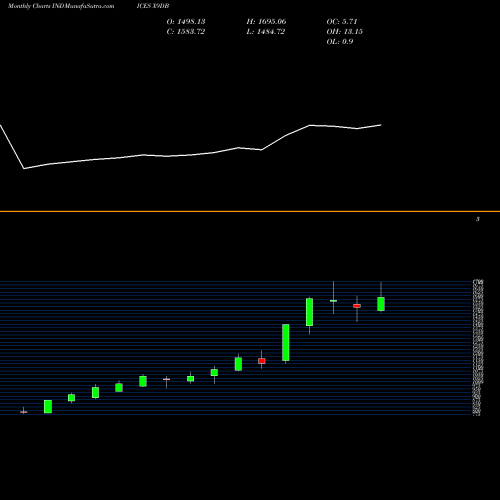Click the green doji candle with the longest upper wick
The image size is (500, 500).
click(333, 301)
